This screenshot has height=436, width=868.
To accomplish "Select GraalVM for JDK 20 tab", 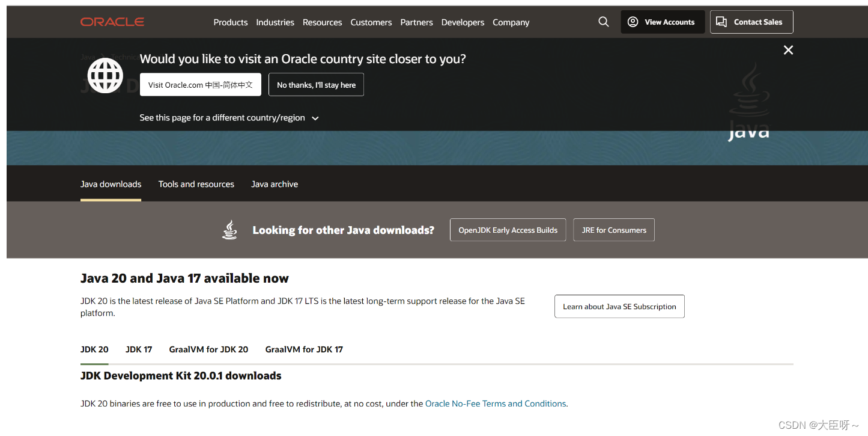I will pyautogui.click(x=208, y=349).
